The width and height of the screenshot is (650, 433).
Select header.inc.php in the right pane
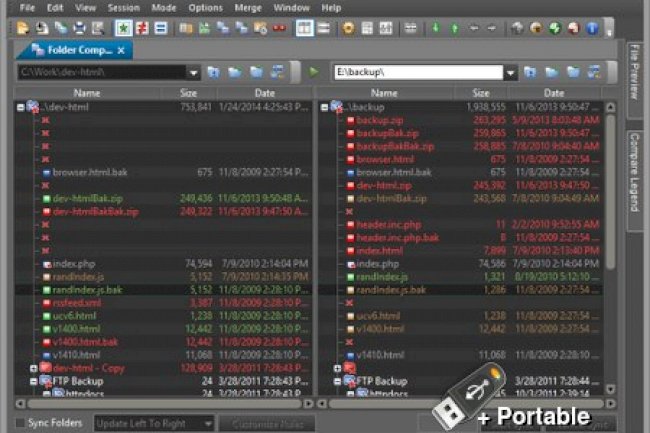coord(389,225)
